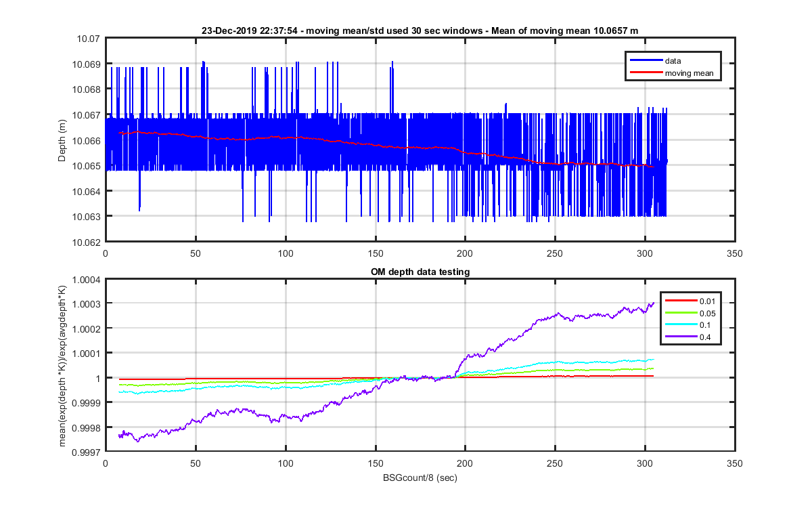Click the 0.9997 tick label in bottom plot
Viewport: 812px width, 508px height.
coord(87,452)
